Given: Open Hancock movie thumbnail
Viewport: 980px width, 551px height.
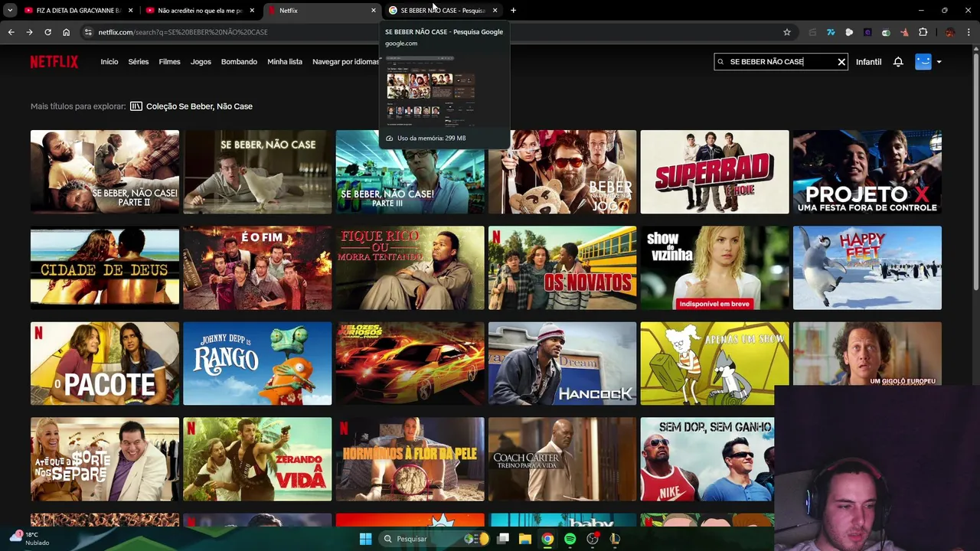Looking at the screenshot, I should click(562, 364).
